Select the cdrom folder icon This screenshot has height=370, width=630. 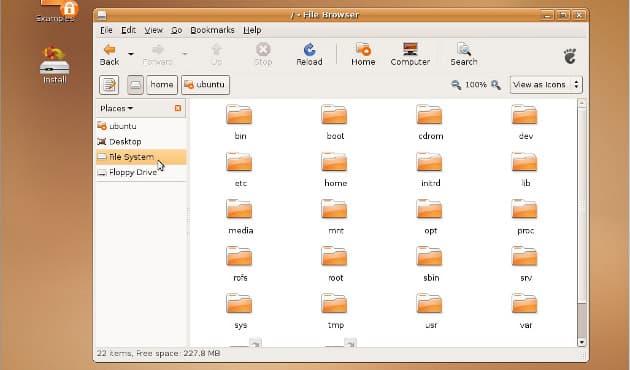(x=430, y=114)
